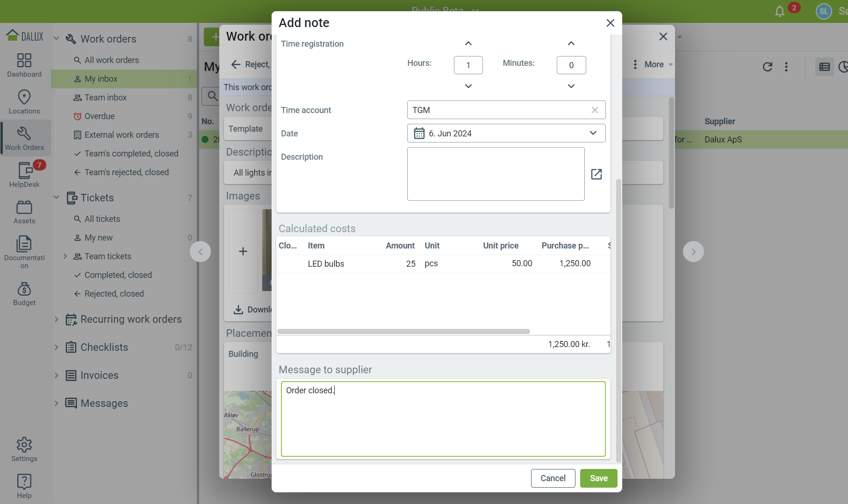Viewport: 848px width, 504px height.
Task: Open notifications bell
Action: (779, 11)
